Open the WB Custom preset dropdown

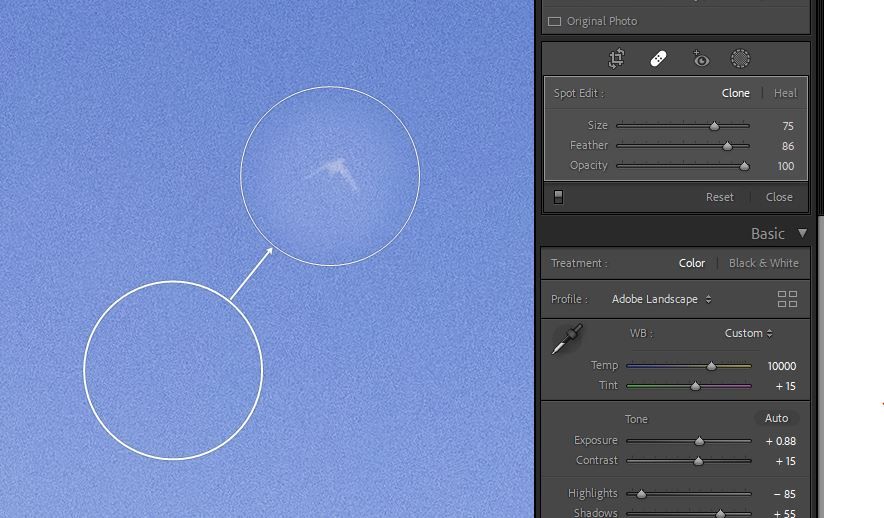pyautogui.click(x=748, y=333)
